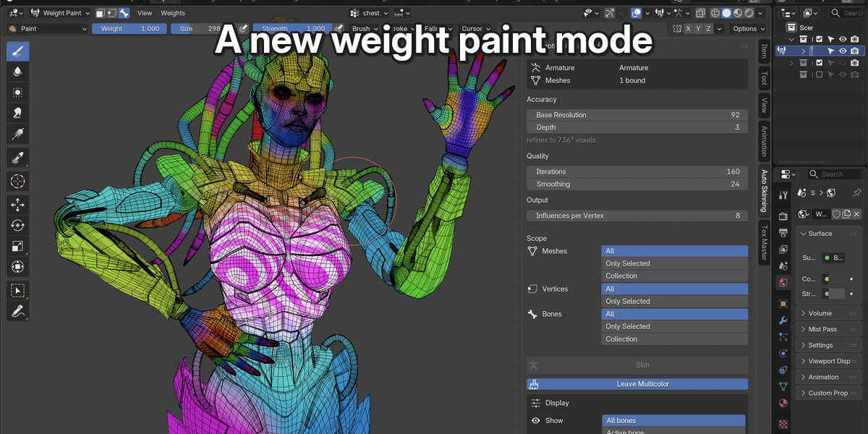This screenshot has width=868, height=434.
Task: Open the Options dropdown
Action: tap(747, 29)
